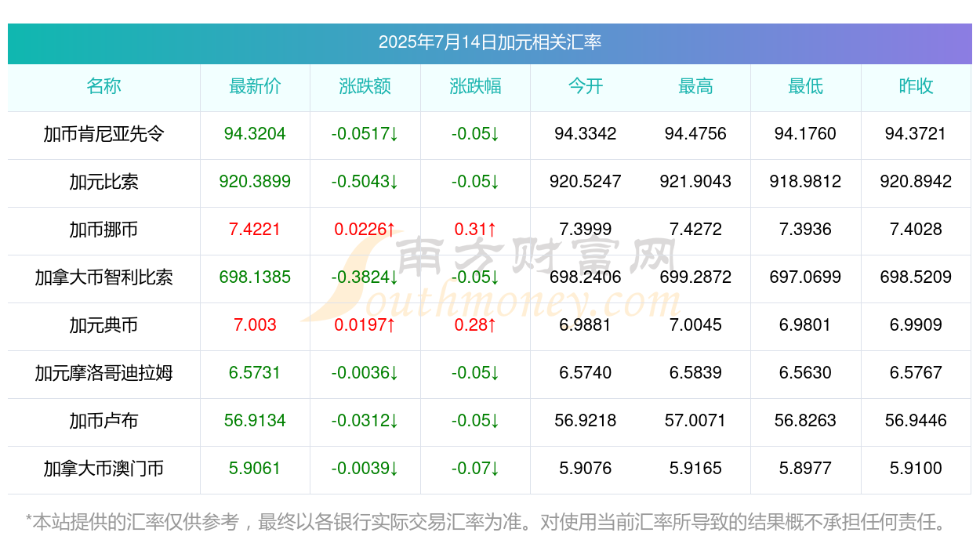Screen dimensions: 980x547
Task: Select the 加元典币 row name
Action: (103, 325)
